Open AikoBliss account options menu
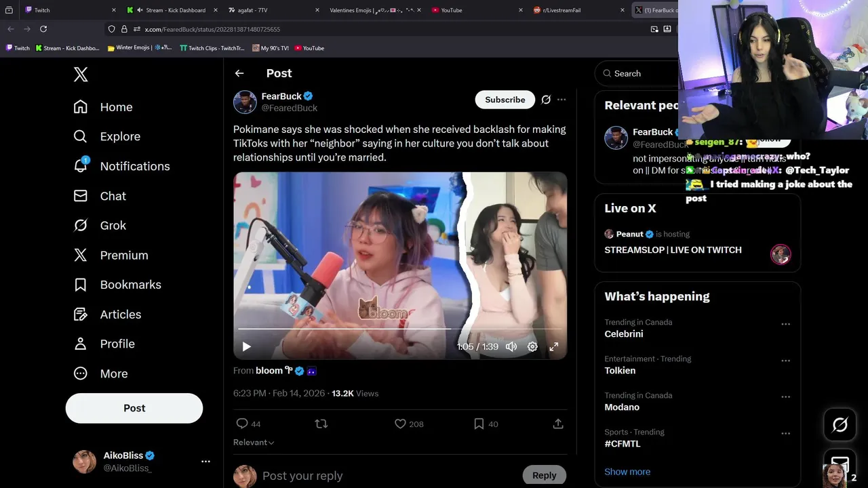The width and height of the screenshot is (868, 488). 205,462
